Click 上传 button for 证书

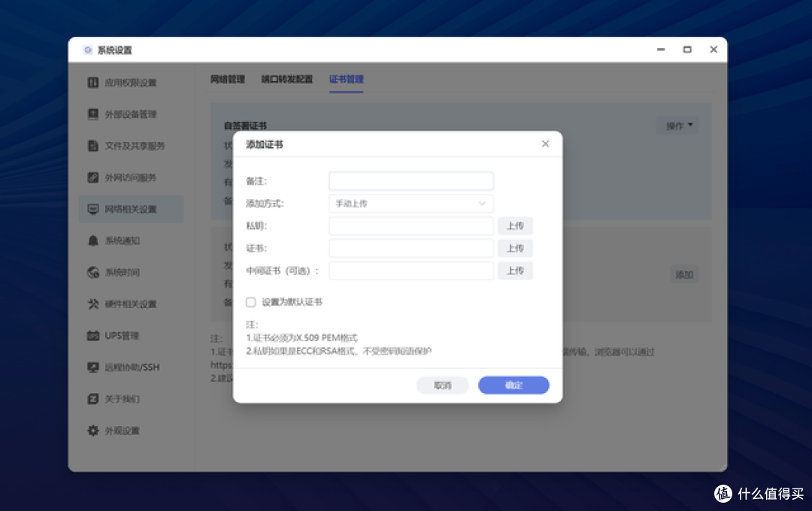point(515,248)
